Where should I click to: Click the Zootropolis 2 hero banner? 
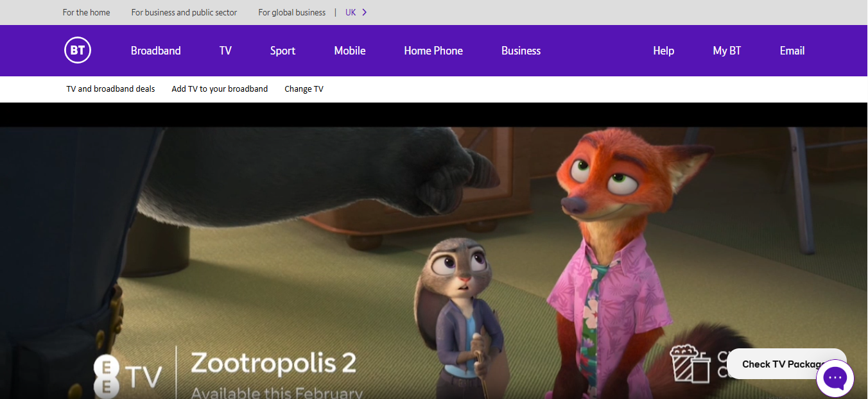434,257
